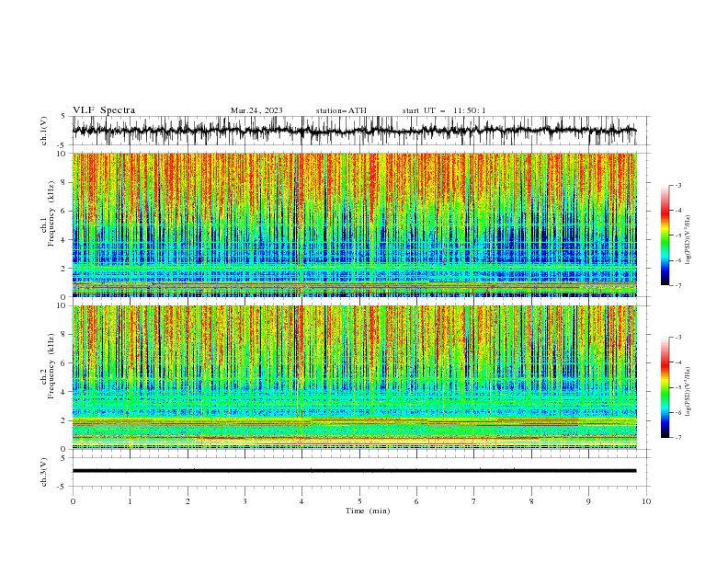
Task: Click the ch.1 colorbar log(PSD) label
Action: (688, 240)
